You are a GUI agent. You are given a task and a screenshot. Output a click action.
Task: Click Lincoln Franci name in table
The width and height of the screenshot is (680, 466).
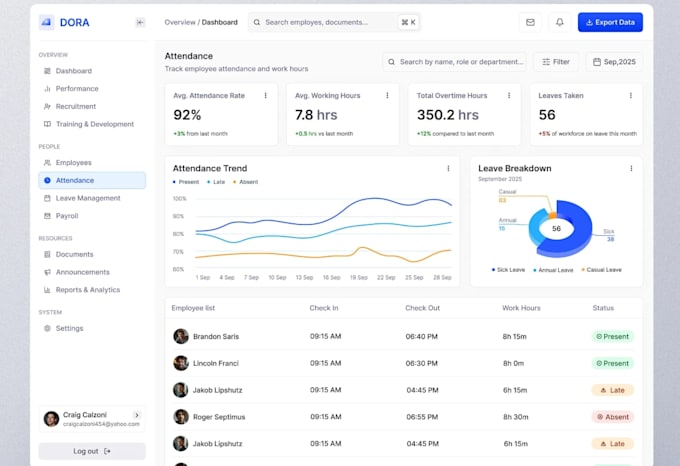(216, 363)
